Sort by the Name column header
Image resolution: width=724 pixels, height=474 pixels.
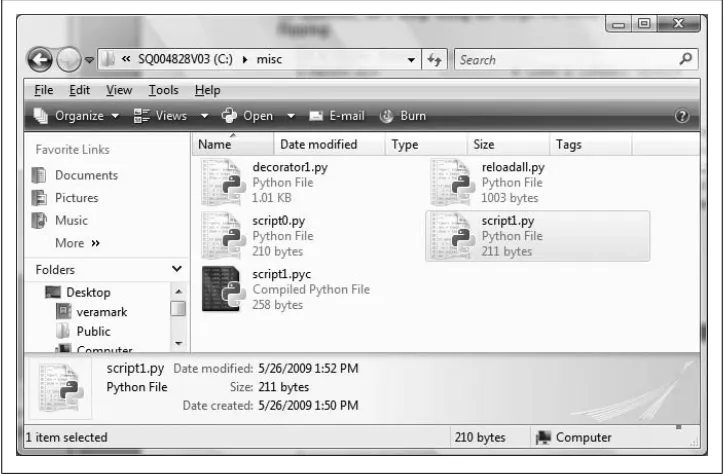coord(233,144)
